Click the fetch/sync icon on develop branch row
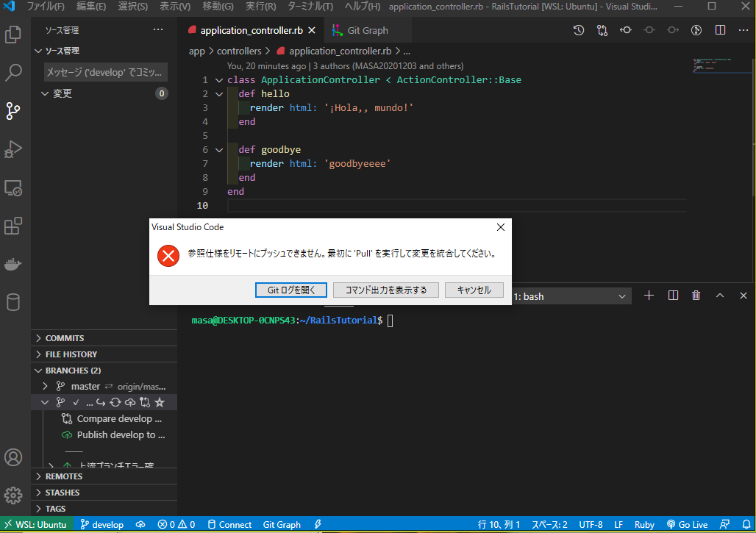This screenshot has width=756, height=533. tap(115, 402)
